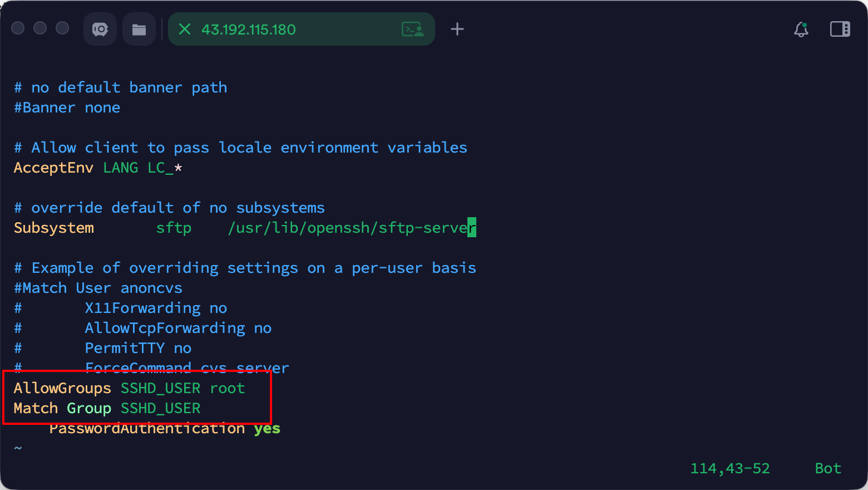Viewport: 868px width, 490px height.
Task: Toggle the right sidebar panel
Action: tap(840, 30)
